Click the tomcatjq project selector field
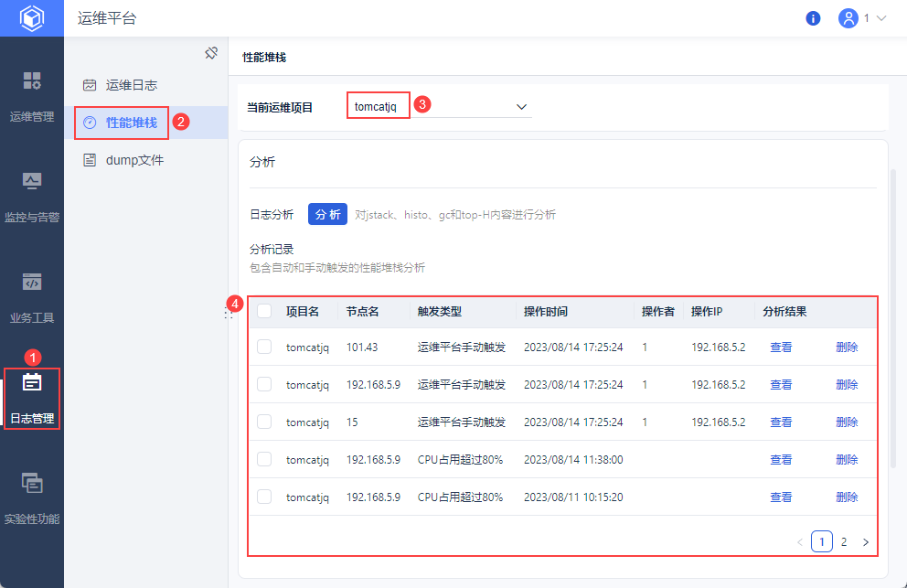Screen dimensions: 907x588 440,106
